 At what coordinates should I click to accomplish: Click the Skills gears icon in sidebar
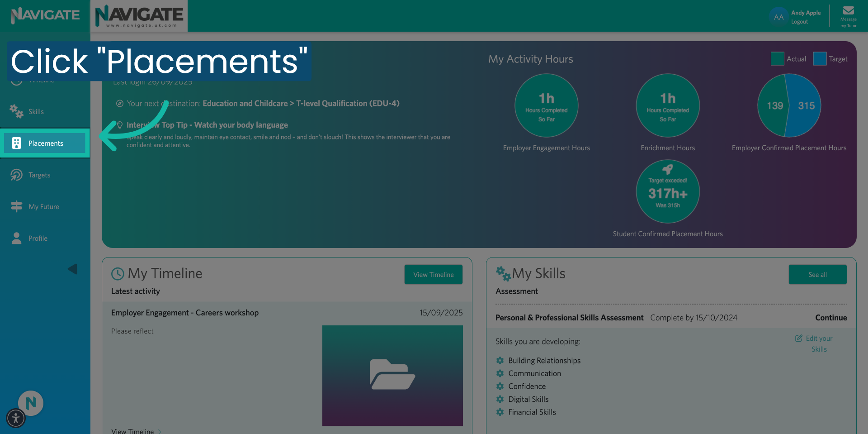pos(16,111)
